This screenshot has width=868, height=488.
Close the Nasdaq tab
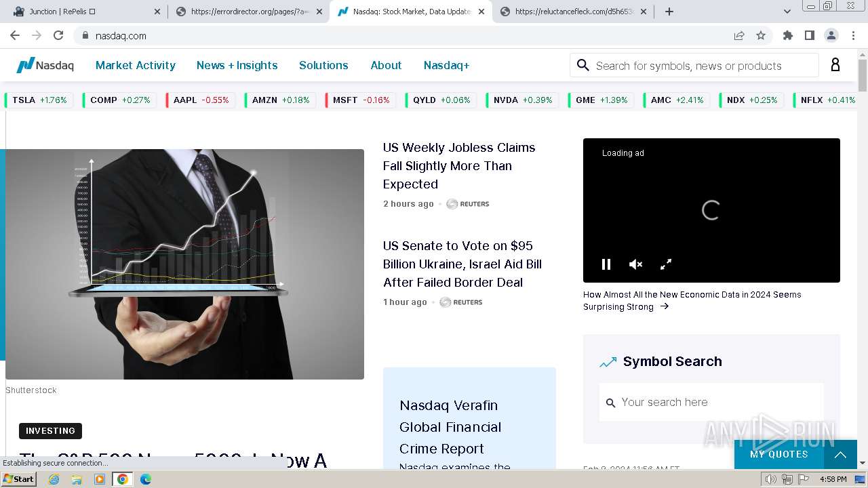coord(481,12)
